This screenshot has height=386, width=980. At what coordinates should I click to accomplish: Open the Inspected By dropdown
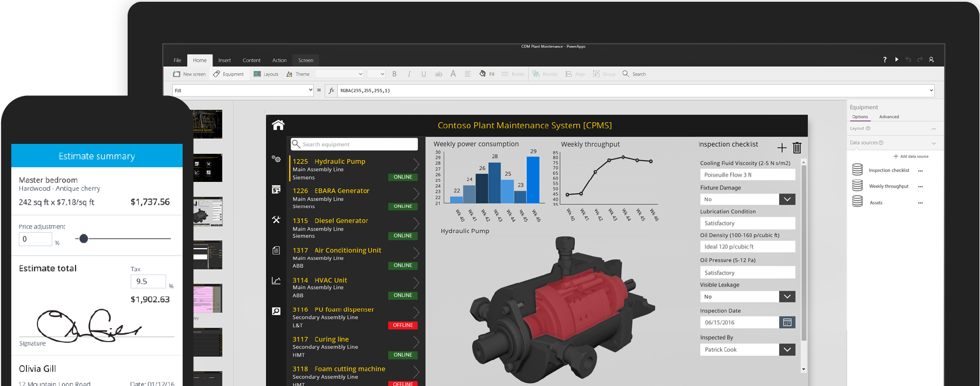(787, 350)
